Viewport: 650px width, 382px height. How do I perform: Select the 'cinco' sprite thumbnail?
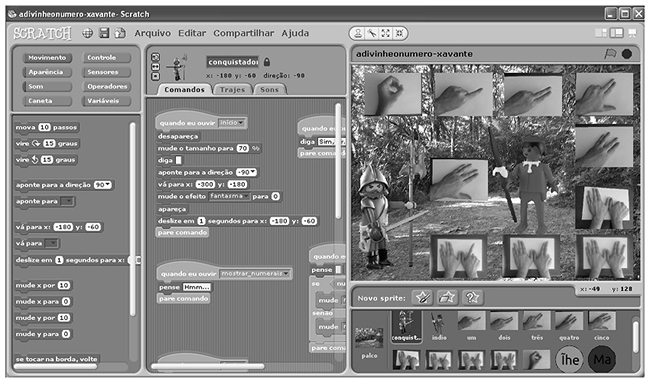click(x=601, y=326)
